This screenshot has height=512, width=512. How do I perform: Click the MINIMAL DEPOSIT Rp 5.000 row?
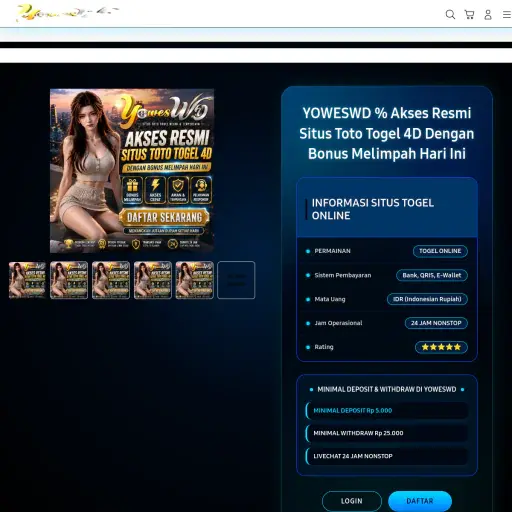tap(387, 411)
